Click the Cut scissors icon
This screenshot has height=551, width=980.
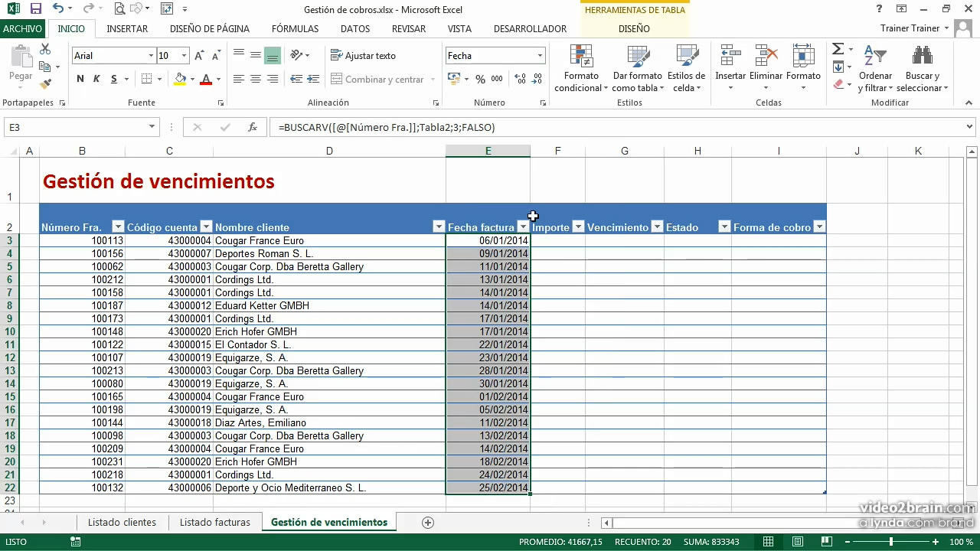point(45,49)
